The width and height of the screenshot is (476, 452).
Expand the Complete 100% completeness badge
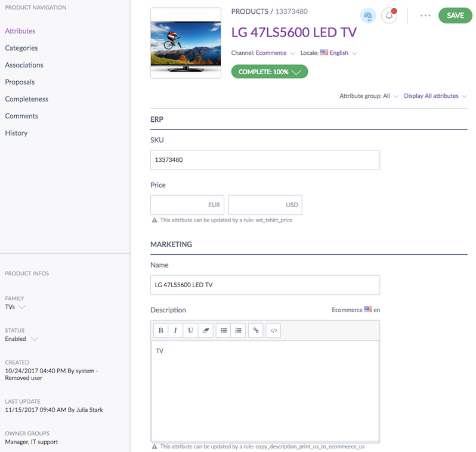tap(270, 72)
